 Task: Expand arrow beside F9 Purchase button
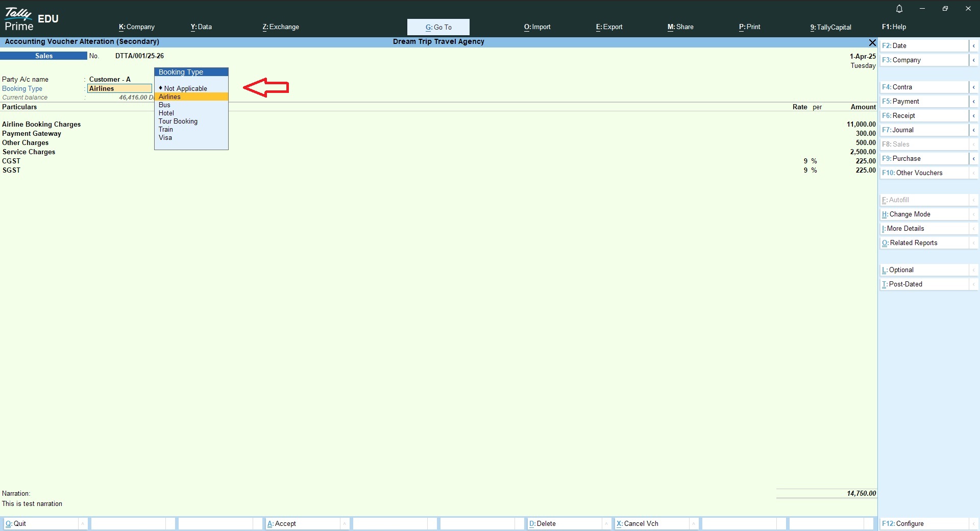click(973, 159)
